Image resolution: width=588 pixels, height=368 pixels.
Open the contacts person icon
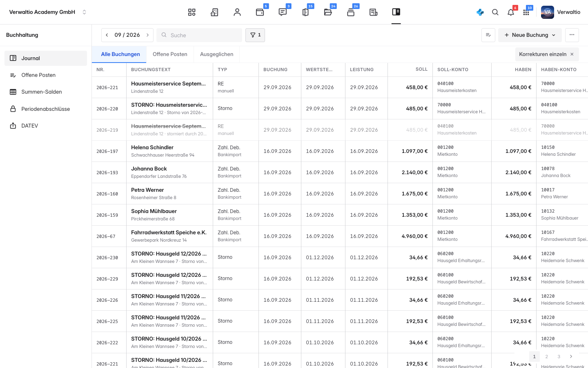(237, 12)
